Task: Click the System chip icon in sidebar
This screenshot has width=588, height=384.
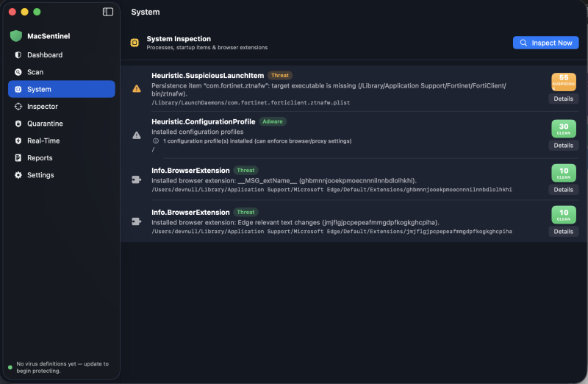Action: click(x=18, y=89)
